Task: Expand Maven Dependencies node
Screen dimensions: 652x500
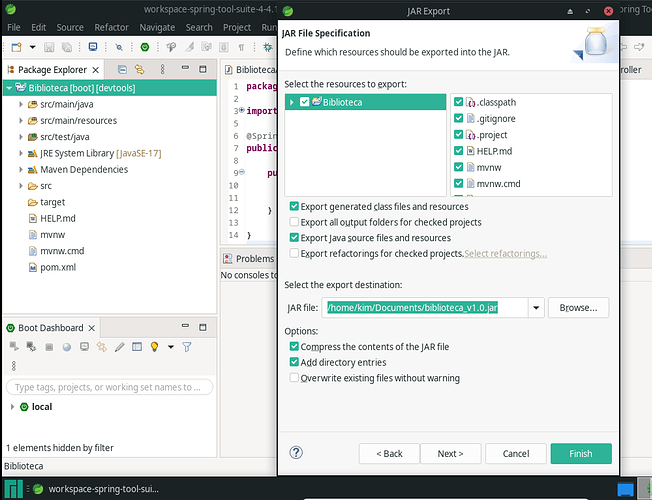Action: click(20, 169)
